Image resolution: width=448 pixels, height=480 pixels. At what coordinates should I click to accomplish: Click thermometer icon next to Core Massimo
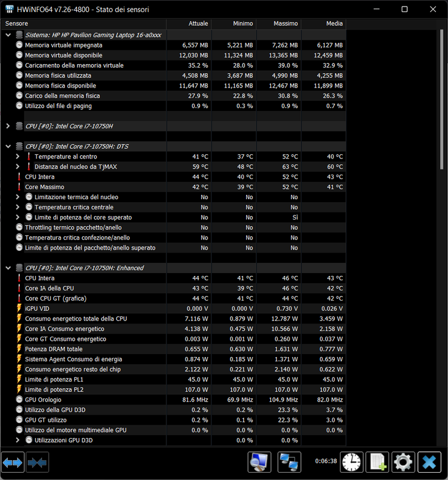[x=19, y=187]
